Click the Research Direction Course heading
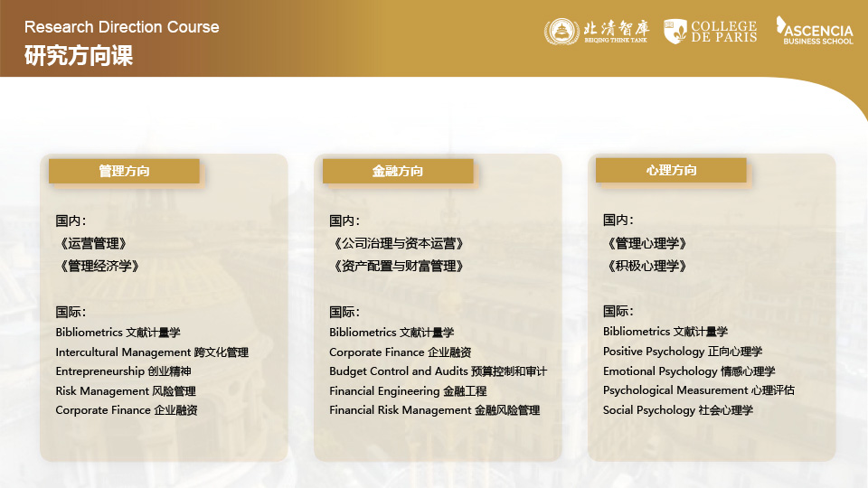Viewport: 868px width, 488px height. pos(121,26)
